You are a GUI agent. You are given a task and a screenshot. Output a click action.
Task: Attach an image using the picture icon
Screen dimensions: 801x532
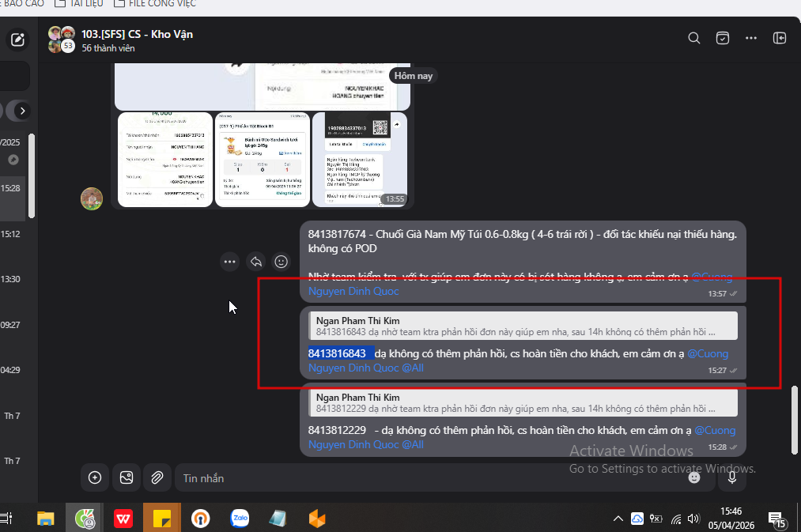click(127, 478)
